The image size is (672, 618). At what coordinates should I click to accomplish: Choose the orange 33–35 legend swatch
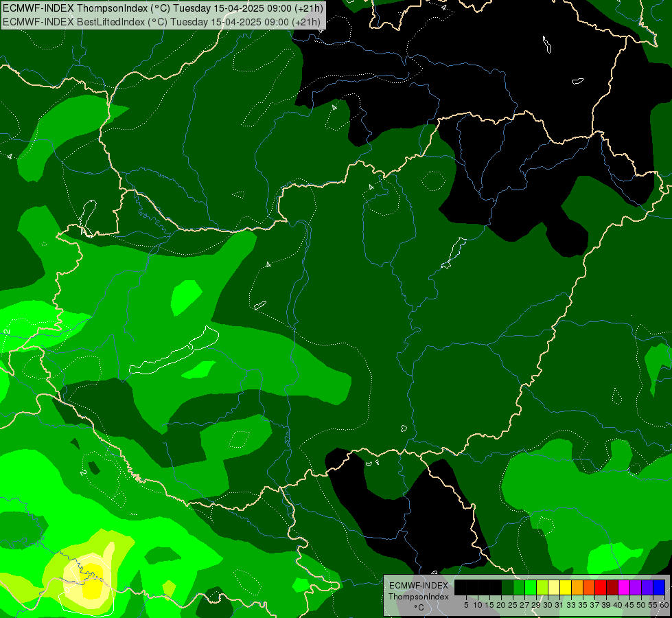click(577, 587)
